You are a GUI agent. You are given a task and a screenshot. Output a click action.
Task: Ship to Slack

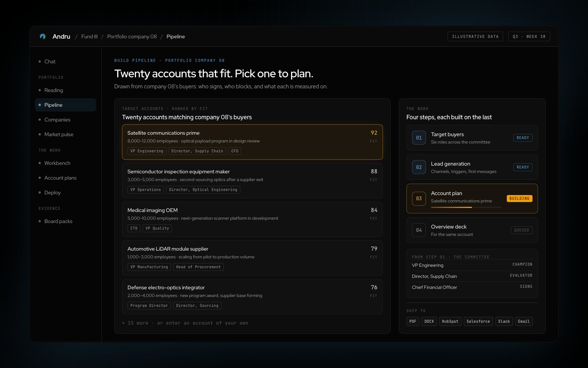504,322
